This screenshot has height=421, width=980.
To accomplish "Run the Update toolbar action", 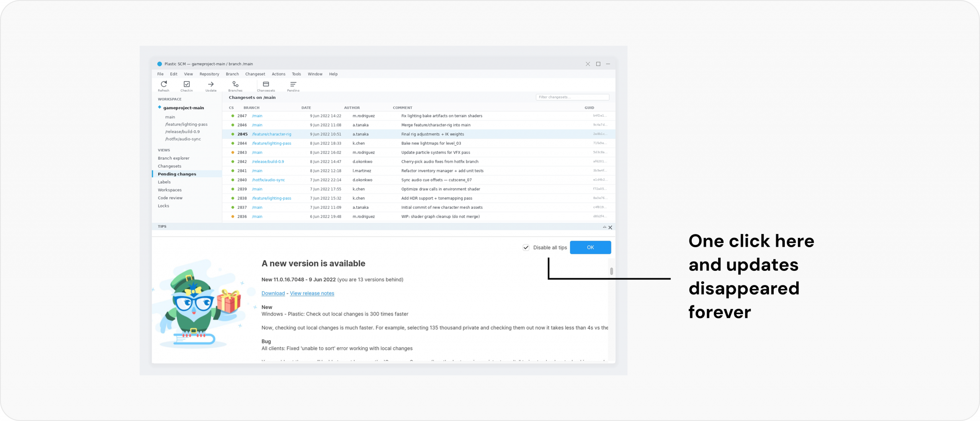I will click(x=211, y=84).
